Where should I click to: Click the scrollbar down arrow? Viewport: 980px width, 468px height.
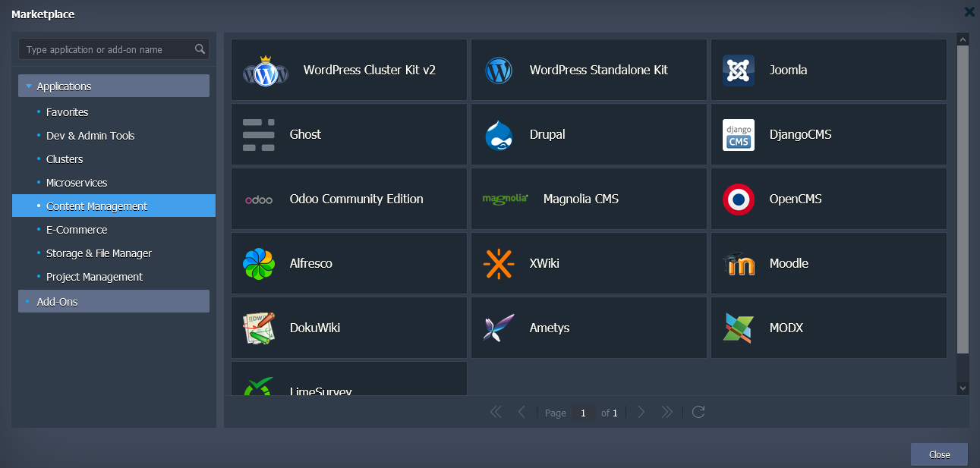[x=963, y=388]
